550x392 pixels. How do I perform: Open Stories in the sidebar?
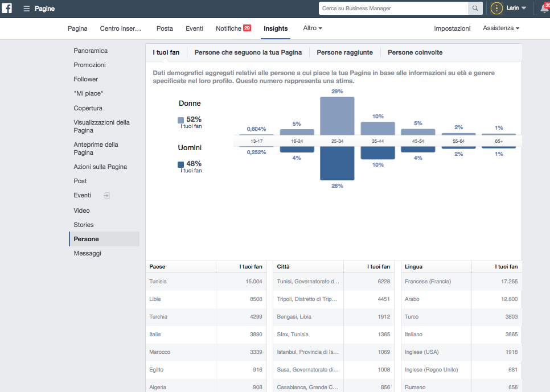pos(84,225)
